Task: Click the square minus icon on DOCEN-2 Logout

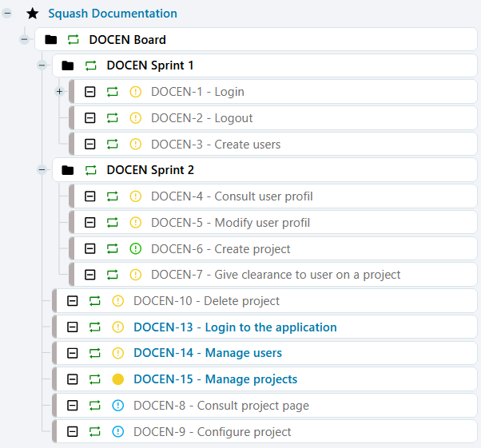Action: coord(90,118)
